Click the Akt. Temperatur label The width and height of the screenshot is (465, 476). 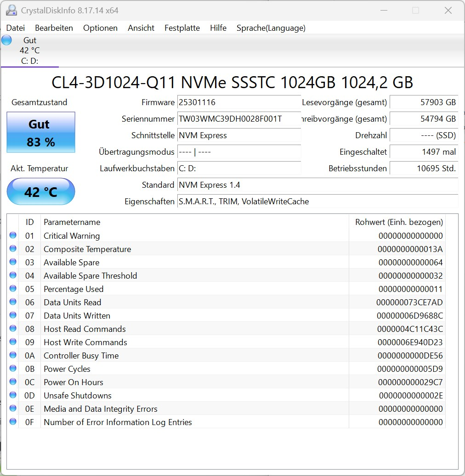pos(39,168)
